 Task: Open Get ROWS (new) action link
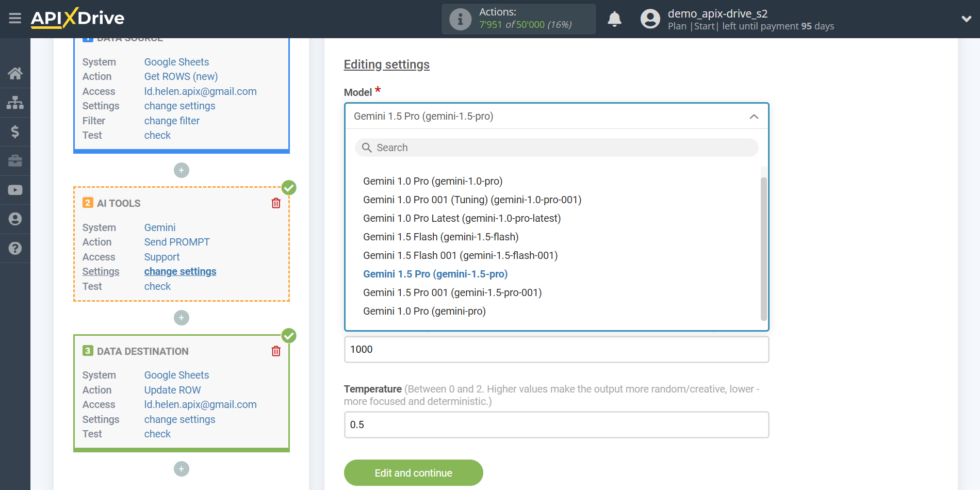coord(181,76)
